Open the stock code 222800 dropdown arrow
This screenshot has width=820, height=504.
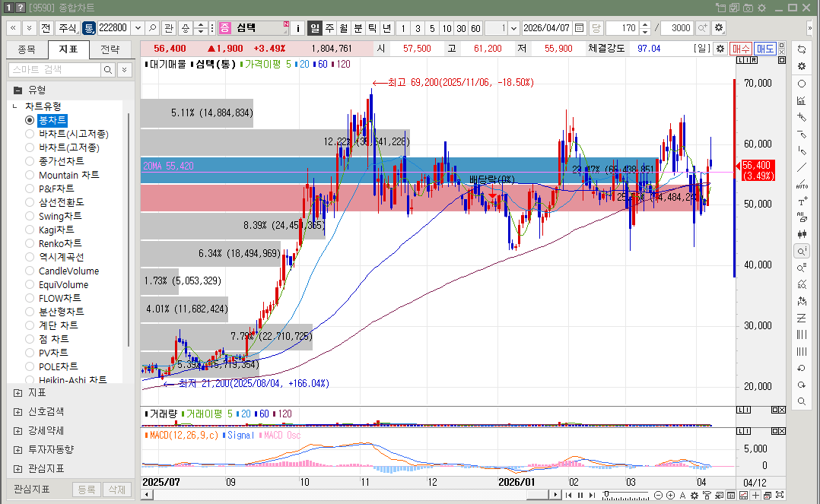pyautogui.click(x=138, y=27)
